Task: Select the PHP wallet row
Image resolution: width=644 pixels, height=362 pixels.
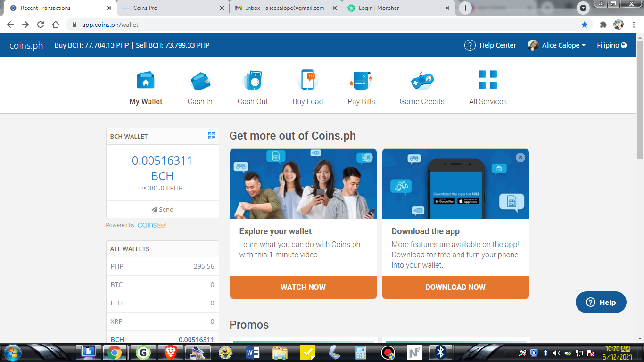Action: (163, 266)
